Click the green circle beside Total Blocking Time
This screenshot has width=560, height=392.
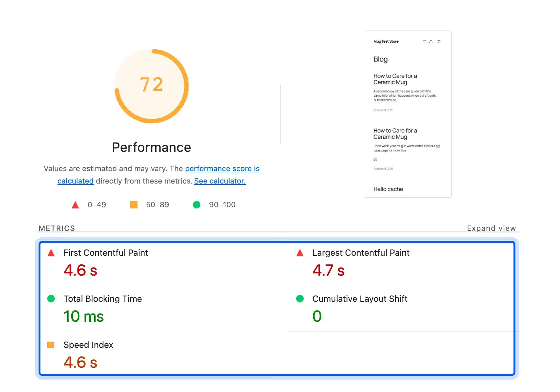[x=51, y=299]
